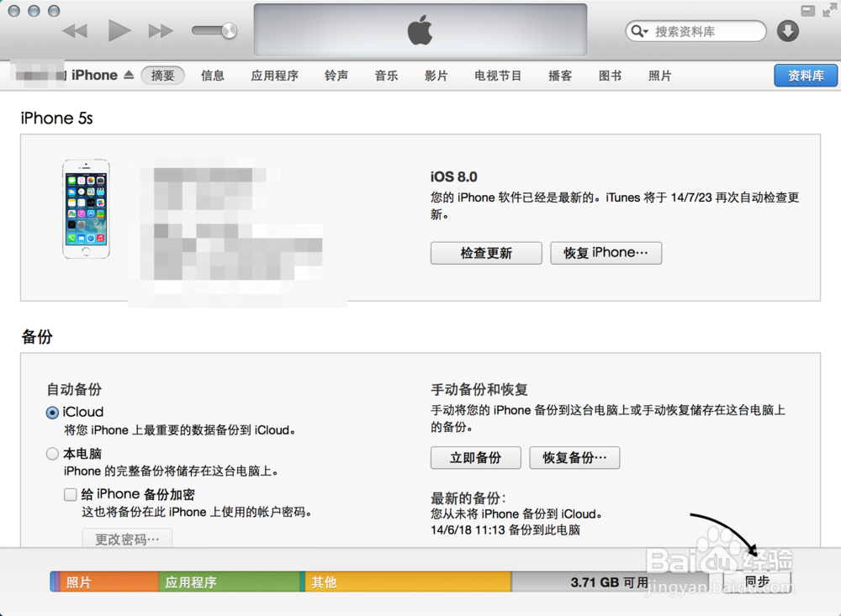This screenshot has width=841, height=616.
Task: Enter full screen mode icon
Action: (x=830, y=9)
